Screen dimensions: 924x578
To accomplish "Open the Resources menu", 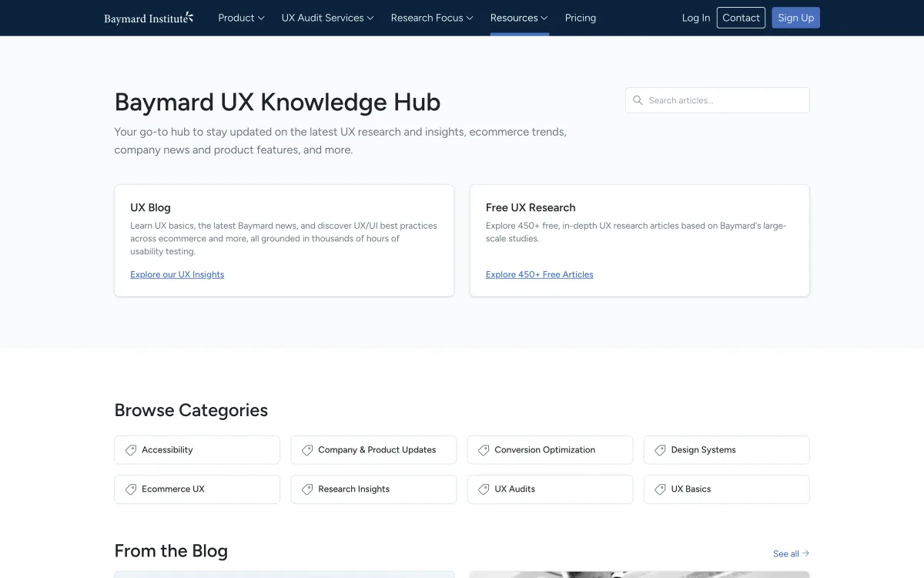I will [519, 18].
